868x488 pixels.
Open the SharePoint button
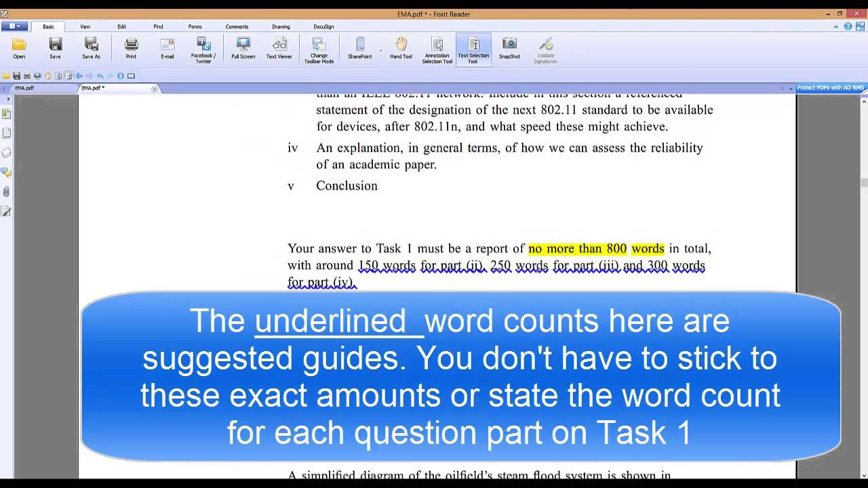pos(360,49)
